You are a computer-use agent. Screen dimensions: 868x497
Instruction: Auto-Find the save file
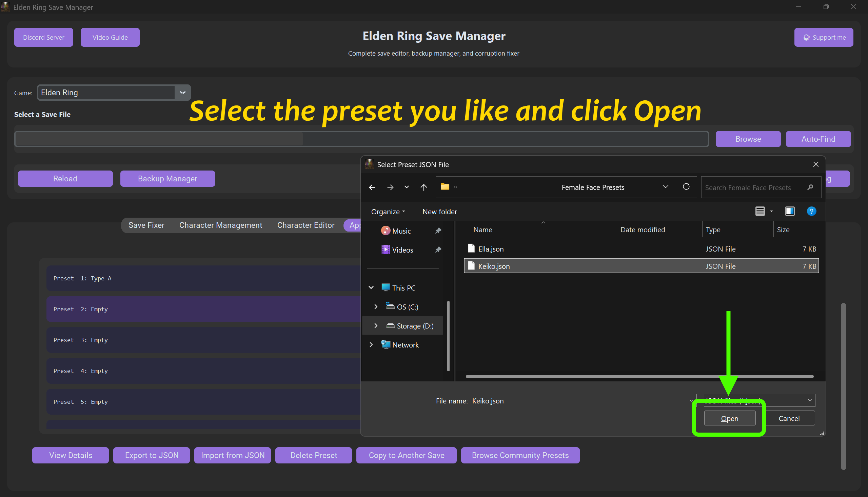[818, 139]
